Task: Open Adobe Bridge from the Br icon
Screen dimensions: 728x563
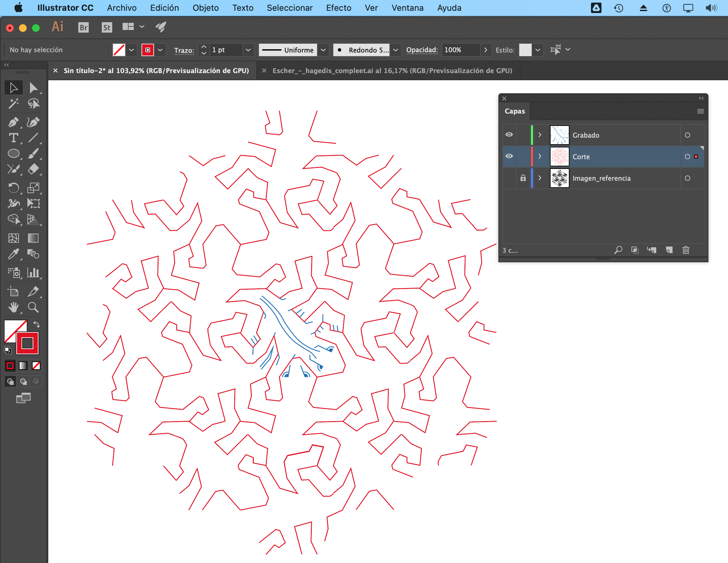Action: point(83,27)
